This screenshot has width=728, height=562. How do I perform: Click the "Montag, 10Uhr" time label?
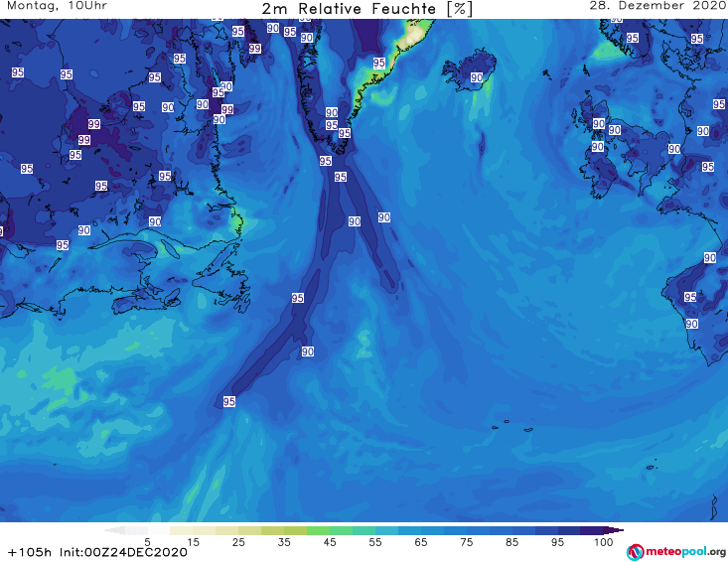pyautogui.click(x=57, y=6)
